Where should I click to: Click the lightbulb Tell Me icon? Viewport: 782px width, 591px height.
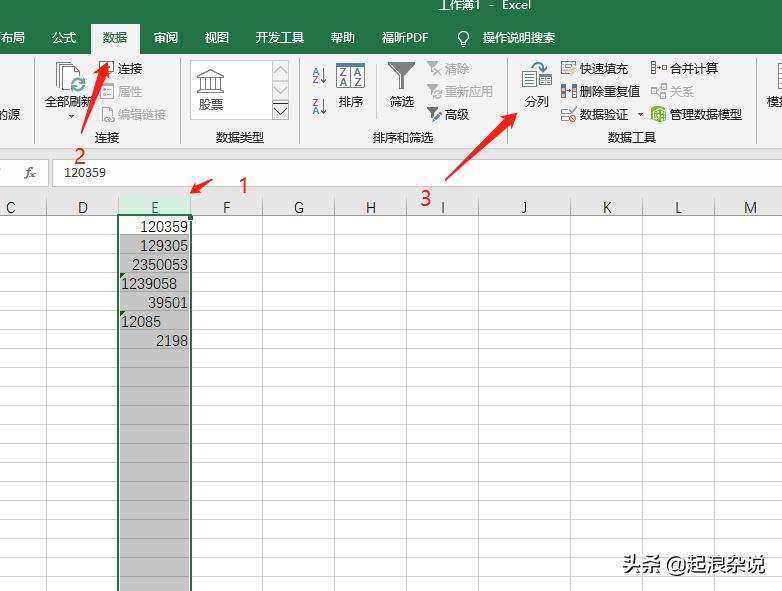463,38
